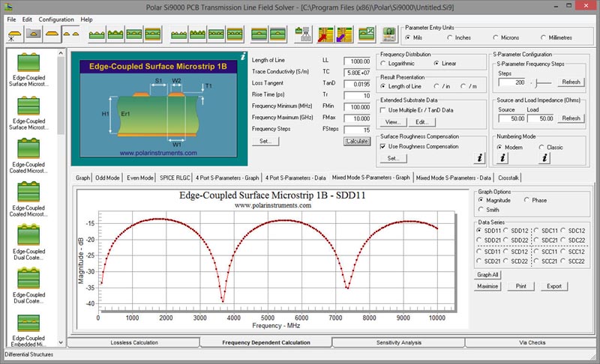Select the differential two-trace structure filter icon

[x=70, y=34]
